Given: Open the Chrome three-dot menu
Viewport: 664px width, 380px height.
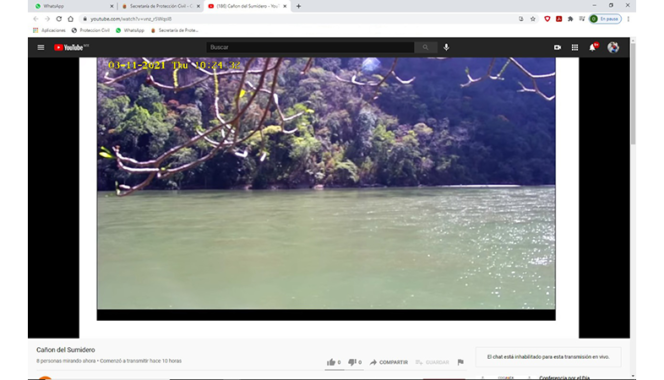Looking at the screenshot, I should (628, 19).
